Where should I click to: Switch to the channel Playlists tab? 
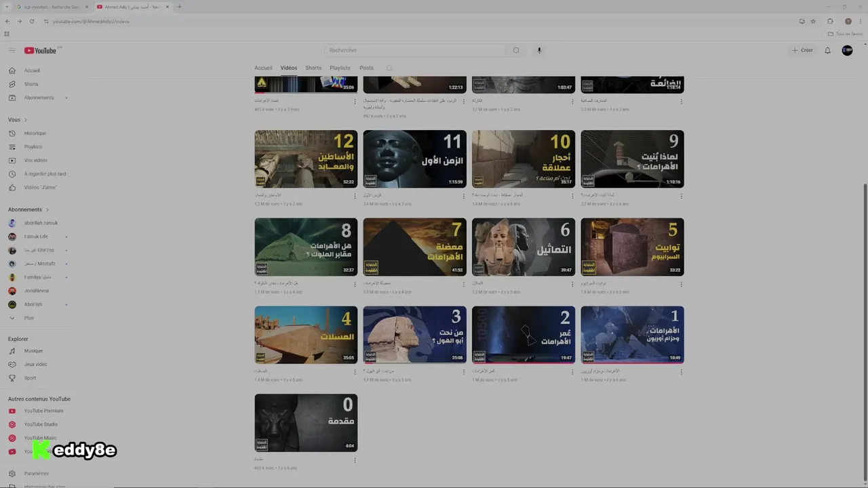(340, 68)
